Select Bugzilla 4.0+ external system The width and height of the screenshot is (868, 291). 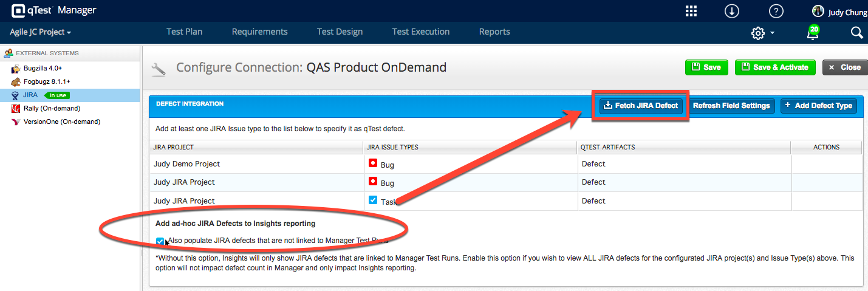tap(43, 68)
